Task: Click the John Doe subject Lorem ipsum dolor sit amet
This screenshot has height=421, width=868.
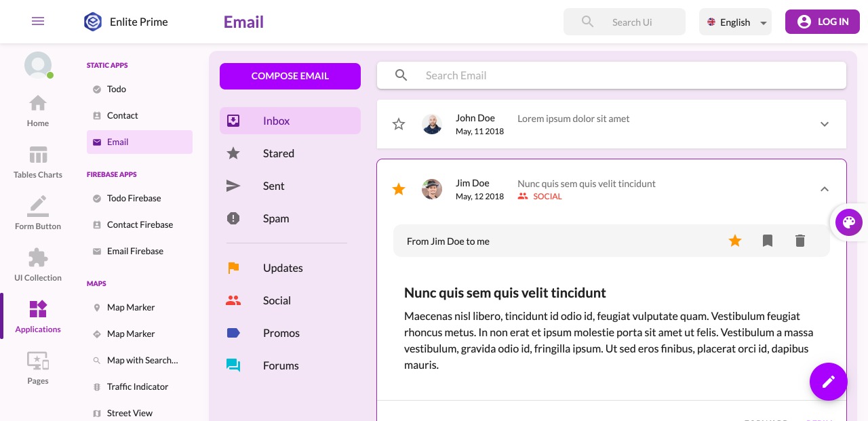Action: point(573,119)
